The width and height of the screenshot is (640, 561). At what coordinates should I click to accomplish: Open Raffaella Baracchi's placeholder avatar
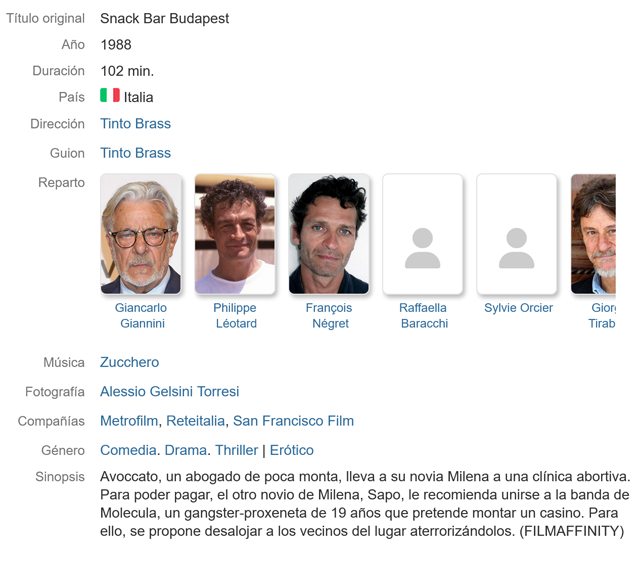coord(422,234)
